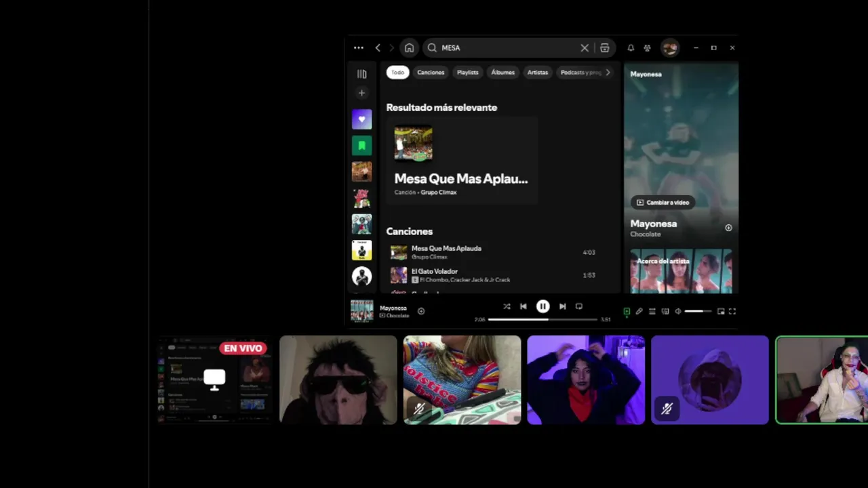This screenshot has height=488, width=868.
Task: Toggle the Now Playing view button
Action: click(x=627, y=312)
